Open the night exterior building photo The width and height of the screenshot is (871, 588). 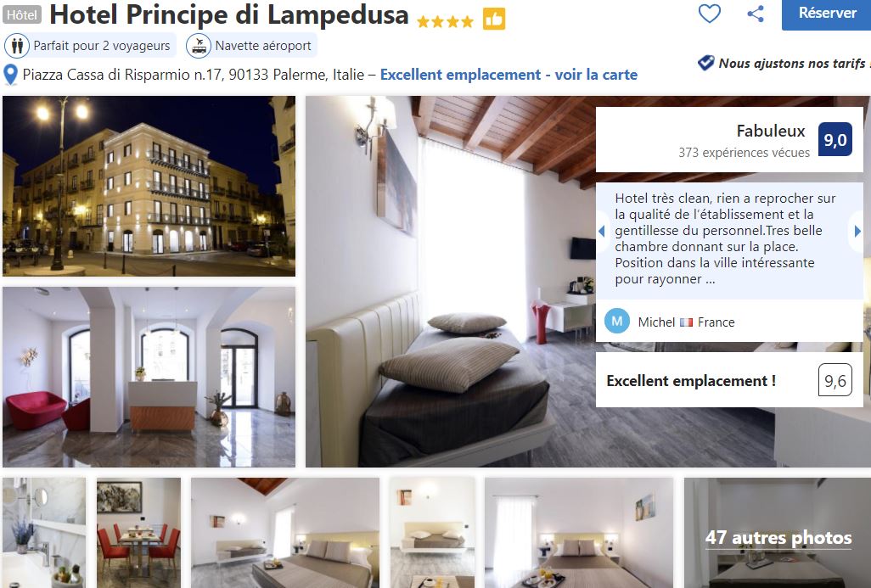(x=149, y=186)
